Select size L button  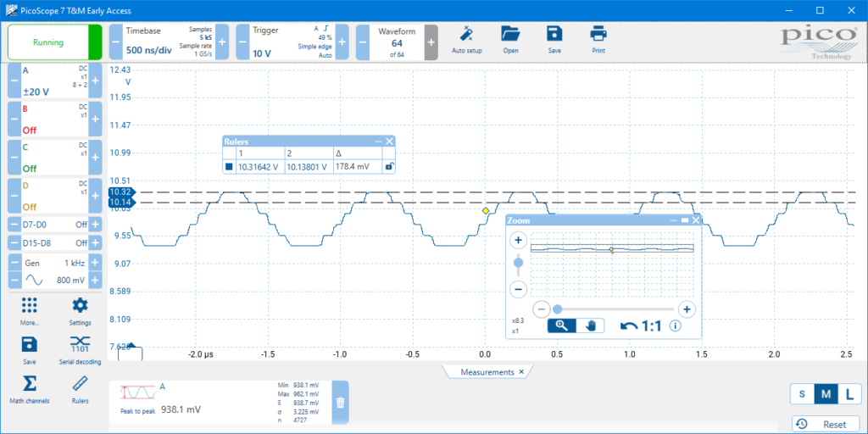849,395
